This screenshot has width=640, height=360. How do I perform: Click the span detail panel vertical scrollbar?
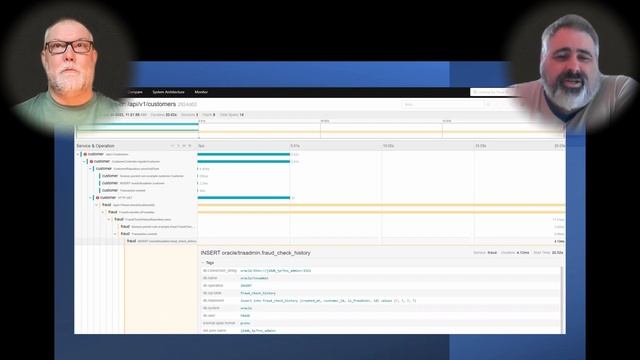point(562,300)
